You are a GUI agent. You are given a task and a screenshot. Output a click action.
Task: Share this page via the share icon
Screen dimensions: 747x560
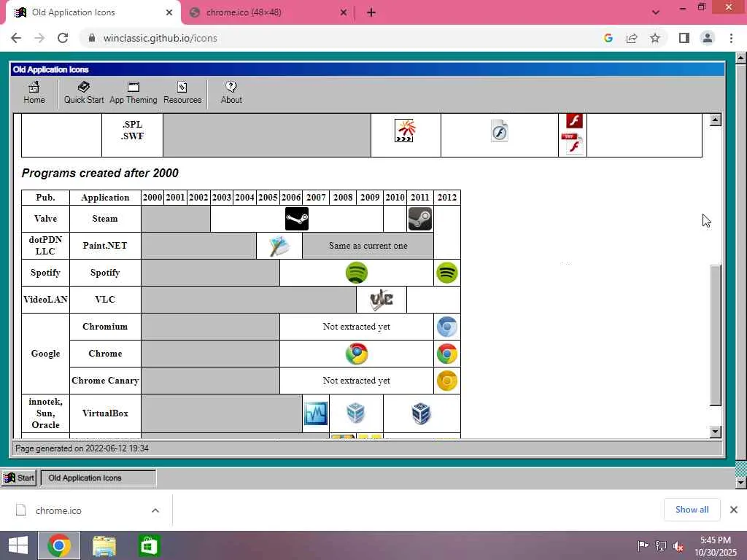pos(632,38)
